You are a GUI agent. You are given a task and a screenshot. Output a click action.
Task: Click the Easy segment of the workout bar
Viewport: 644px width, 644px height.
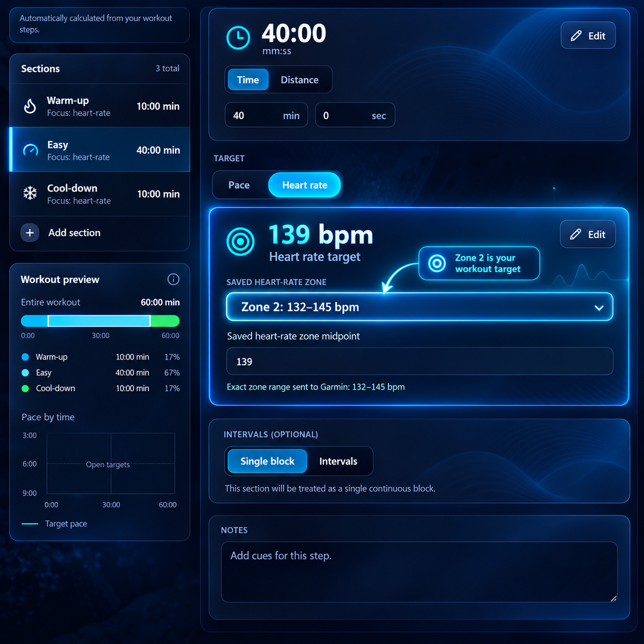tap(99, 321)
